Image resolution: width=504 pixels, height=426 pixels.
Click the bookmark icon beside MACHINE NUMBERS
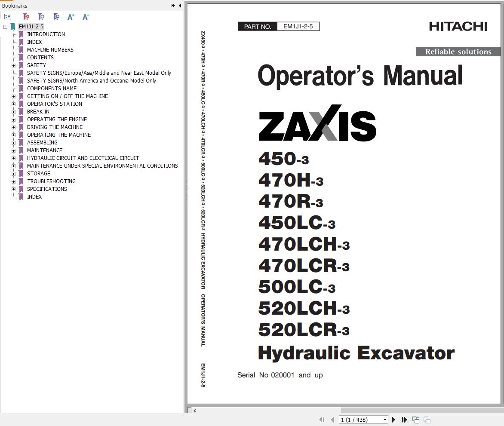21,49
